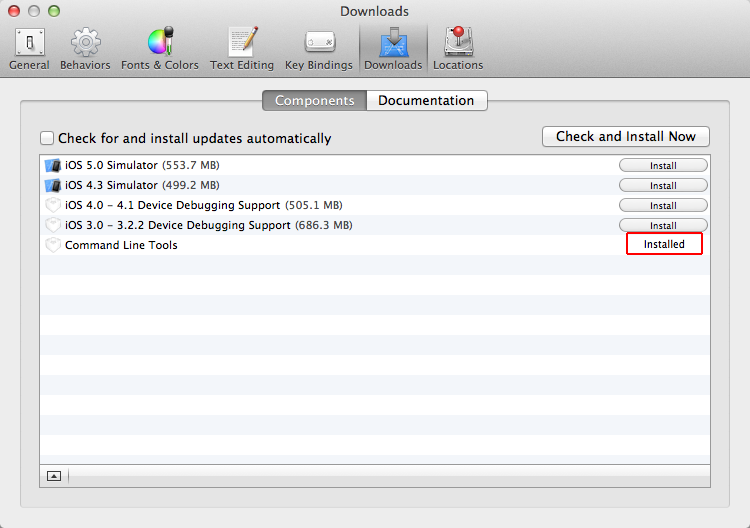The image size is (750, 528).
Task: Switch to the Documentation tab
Action: 427,100
